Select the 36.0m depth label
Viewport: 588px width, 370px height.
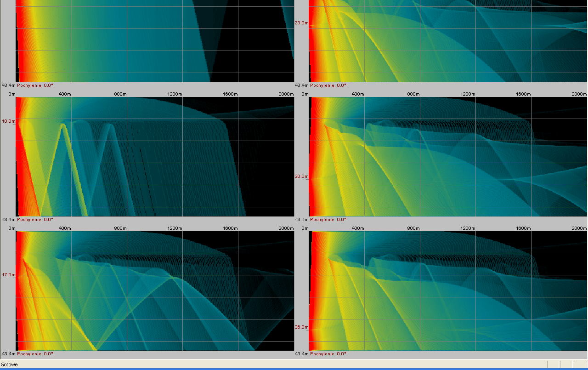(x=301, y=327)
